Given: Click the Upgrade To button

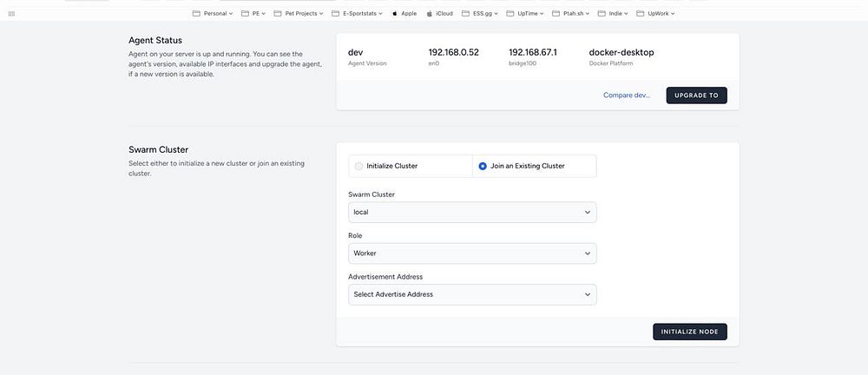Looking at the screenshot, I should pyautogui.click(x=696, y=95).
